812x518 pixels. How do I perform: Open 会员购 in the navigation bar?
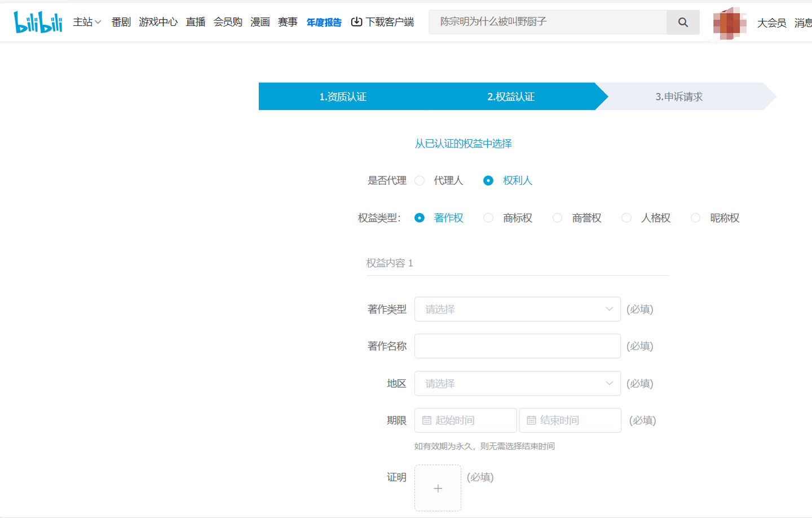click(228, 22)
